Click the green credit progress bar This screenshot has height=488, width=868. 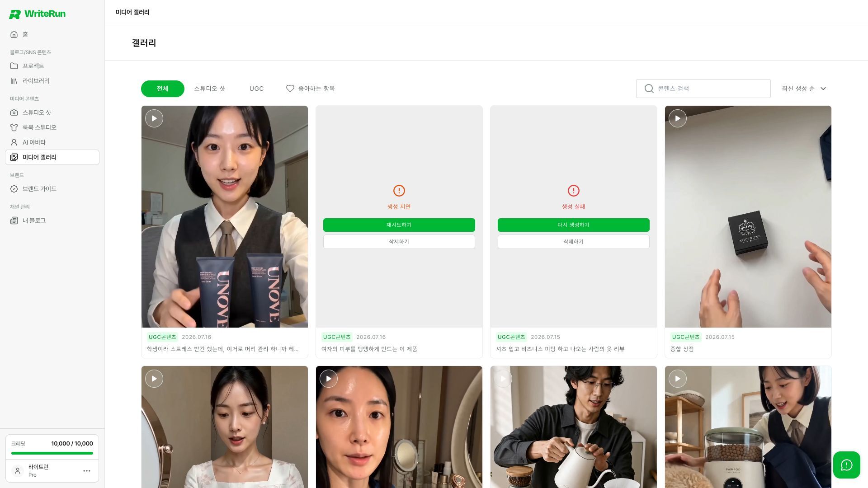52,453
